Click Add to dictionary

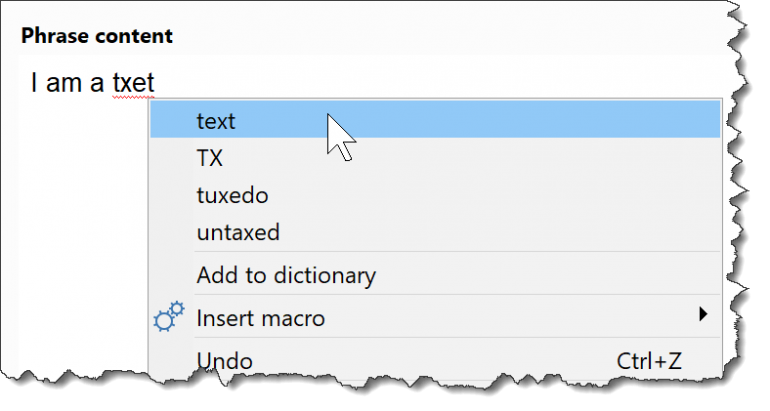pyautogui.click(x=435, y=274)
